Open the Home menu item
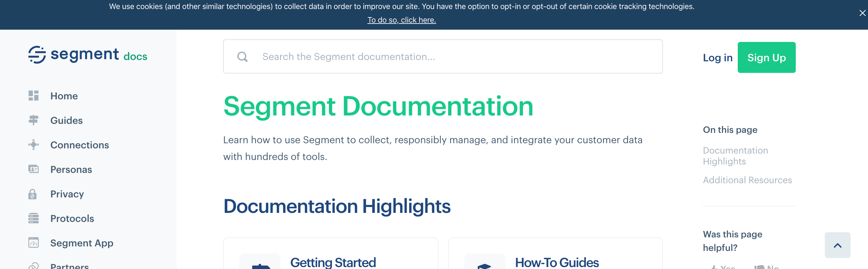Screen dimensions: 868x269 point(64,96)
